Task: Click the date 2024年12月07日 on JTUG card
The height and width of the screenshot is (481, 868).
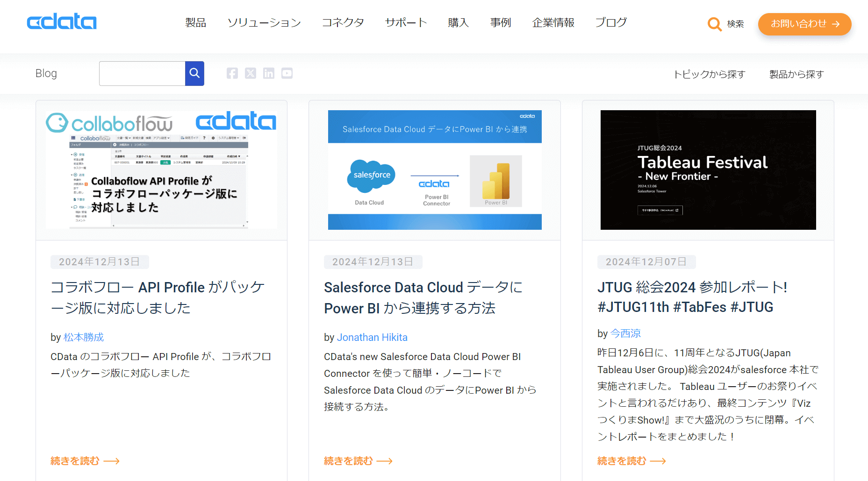Action: (x=646, y=262)
